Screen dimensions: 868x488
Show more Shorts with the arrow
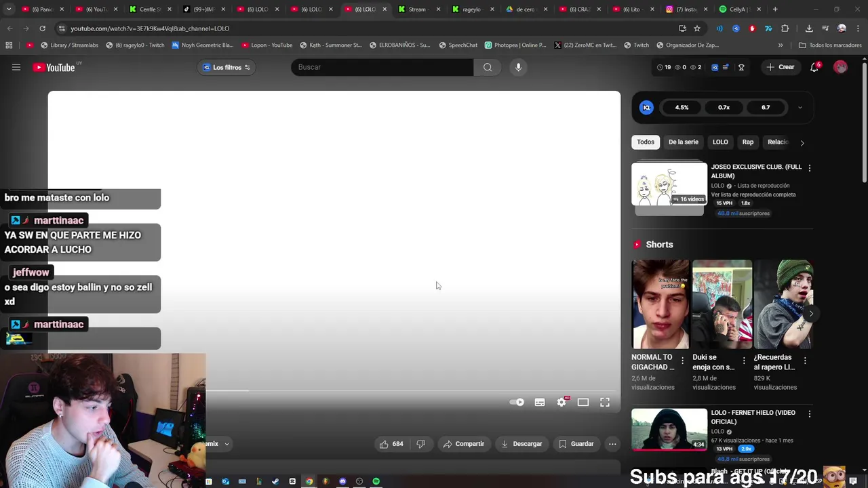click(811, 314)
